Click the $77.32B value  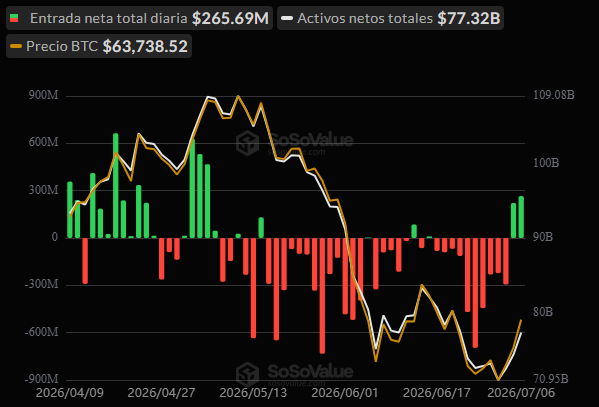click(x=469, y=18)
